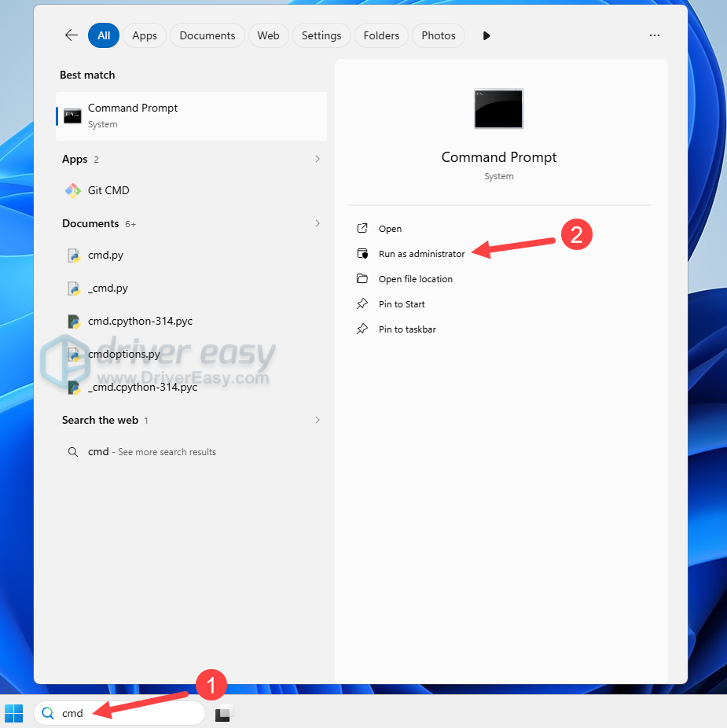Open Task View on the taskbar

tap(223, 713)
